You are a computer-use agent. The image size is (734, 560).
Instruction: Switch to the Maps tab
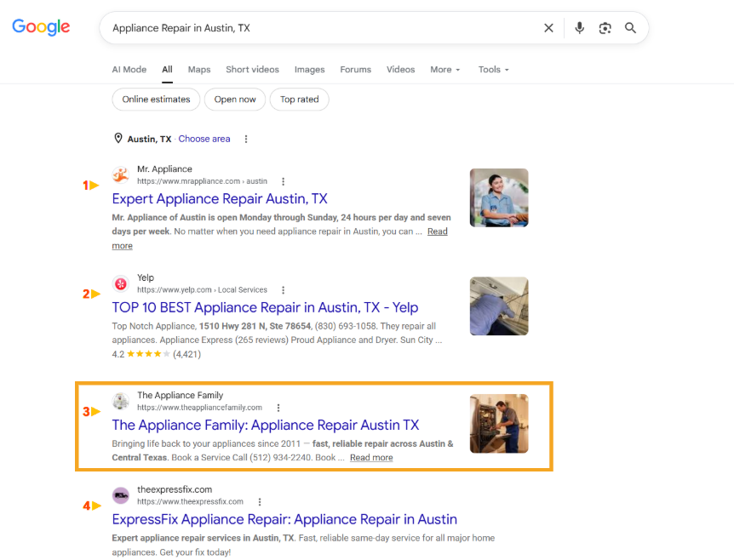click(199, 69)
